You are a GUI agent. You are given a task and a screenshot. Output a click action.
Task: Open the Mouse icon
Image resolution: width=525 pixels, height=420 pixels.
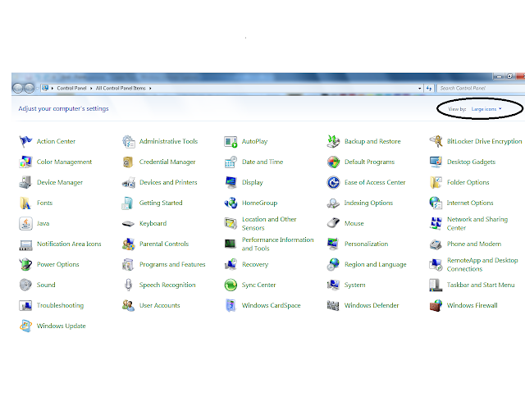coord(333,223)
